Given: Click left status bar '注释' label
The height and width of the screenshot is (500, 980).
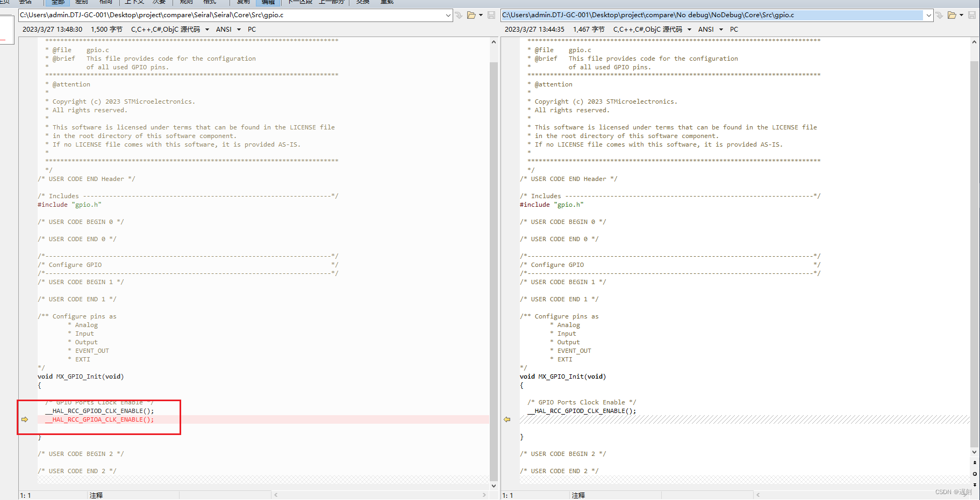Looking at the screenshot, I should [x=96, y=495].
